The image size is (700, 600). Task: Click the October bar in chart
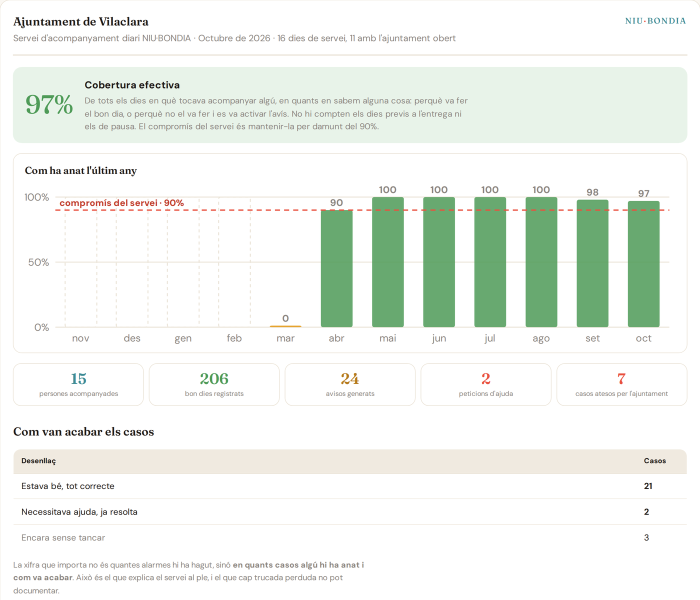point(643,264)
